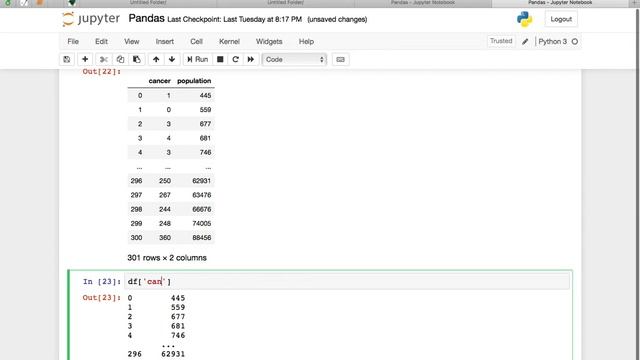Save notebook with the floppy disk icon

click(67, 60)
